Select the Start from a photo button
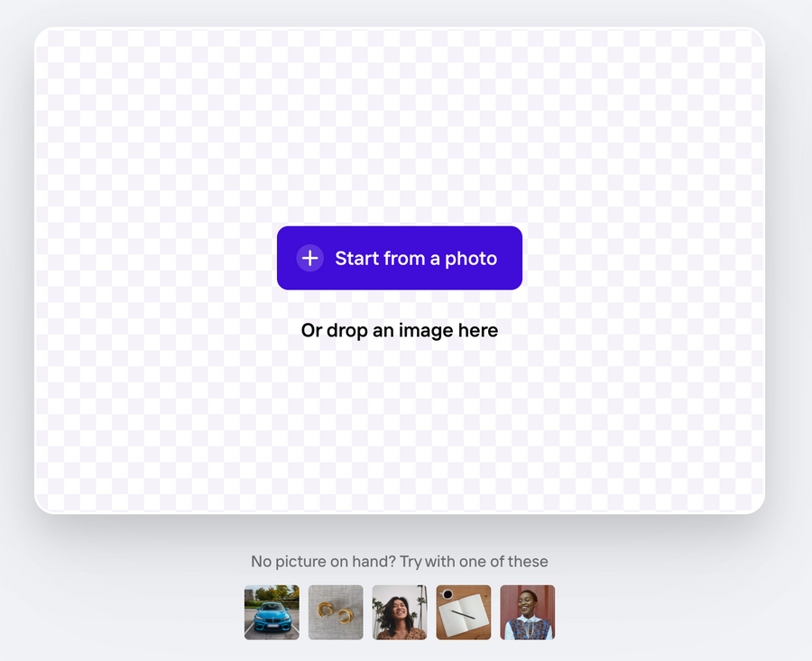 (400, 258)
